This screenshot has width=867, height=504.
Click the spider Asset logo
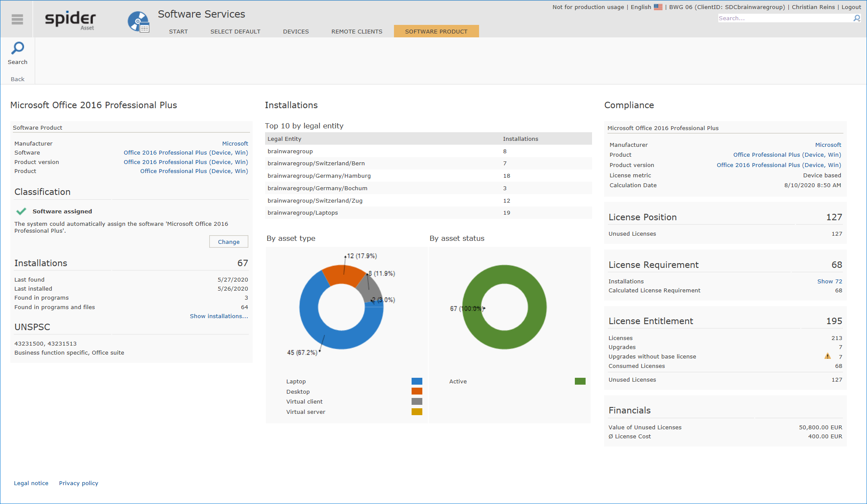[x=70, y=20]
